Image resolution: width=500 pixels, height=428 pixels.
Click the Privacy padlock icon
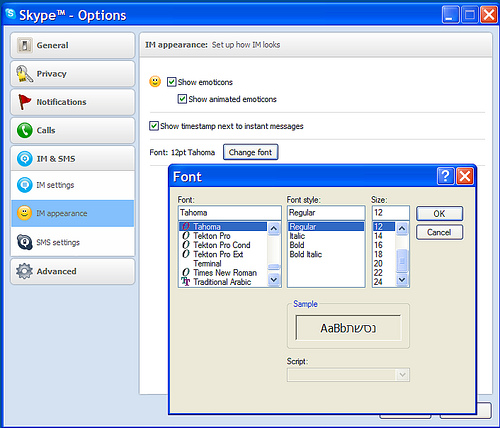[x=24, y=74]
